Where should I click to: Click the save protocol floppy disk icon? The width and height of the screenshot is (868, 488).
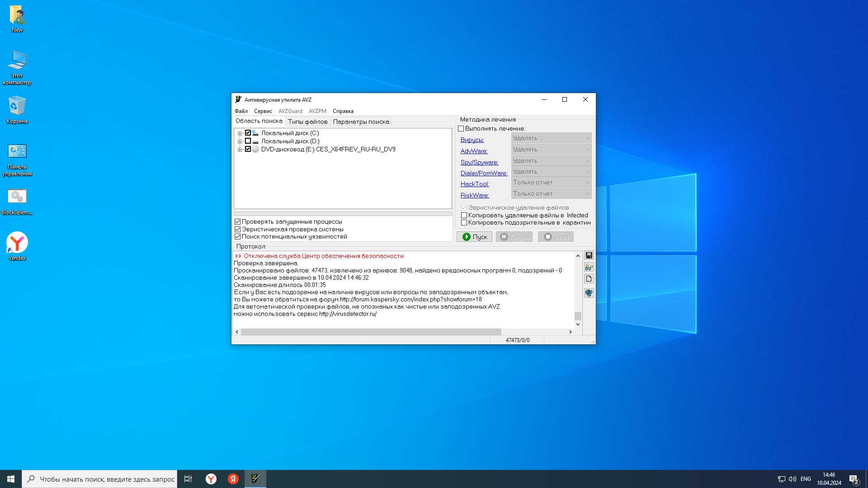point(589,256)
